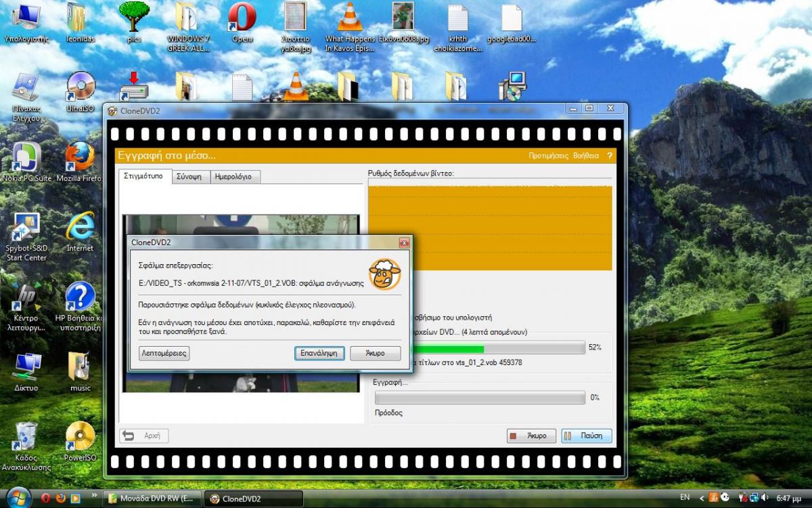This screenshot has width=812, height=508.
Task: Launch the UltraISO shortcut
Action: (x=80, y=91)
